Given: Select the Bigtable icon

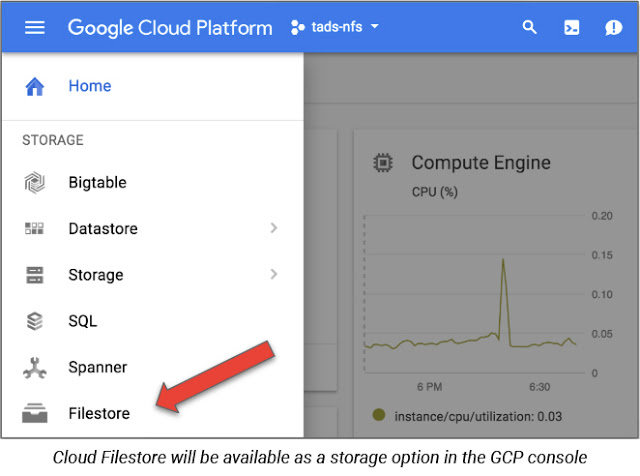Looking at the screenshot, I should (x=35, y=182).
